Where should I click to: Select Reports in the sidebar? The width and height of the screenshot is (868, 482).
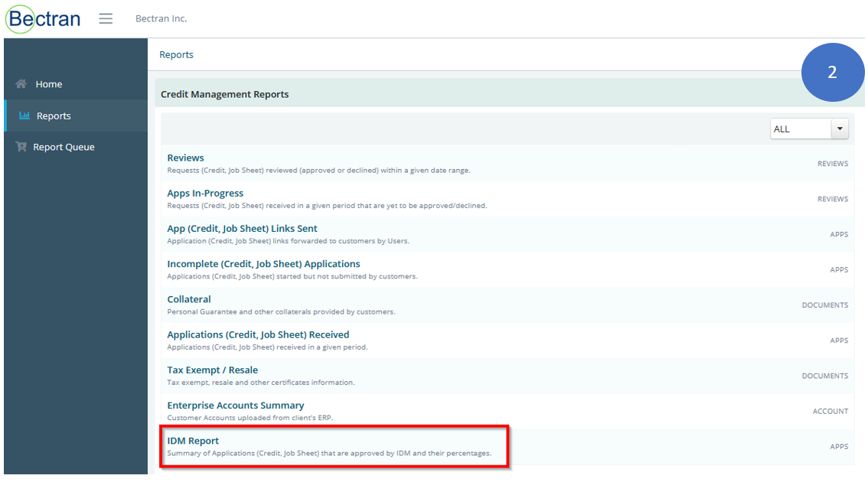77,116
